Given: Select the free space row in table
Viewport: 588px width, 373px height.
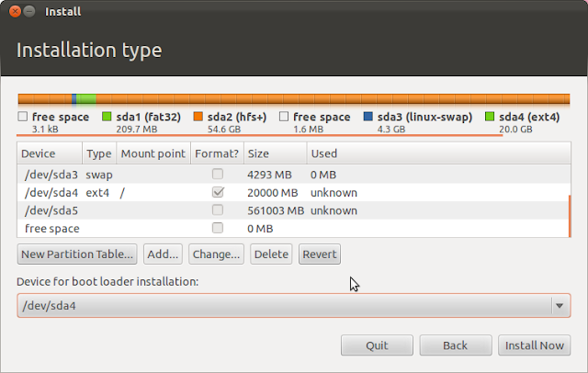Looking at the screenshot, I should point(294,229).
